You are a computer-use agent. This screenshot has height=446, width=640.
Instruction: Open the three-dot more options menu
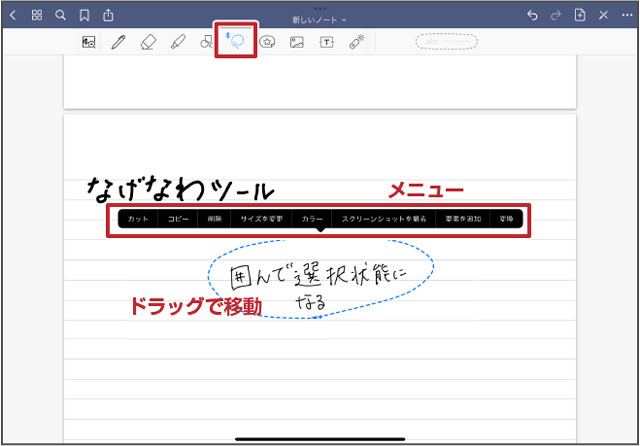pos(625,15)
